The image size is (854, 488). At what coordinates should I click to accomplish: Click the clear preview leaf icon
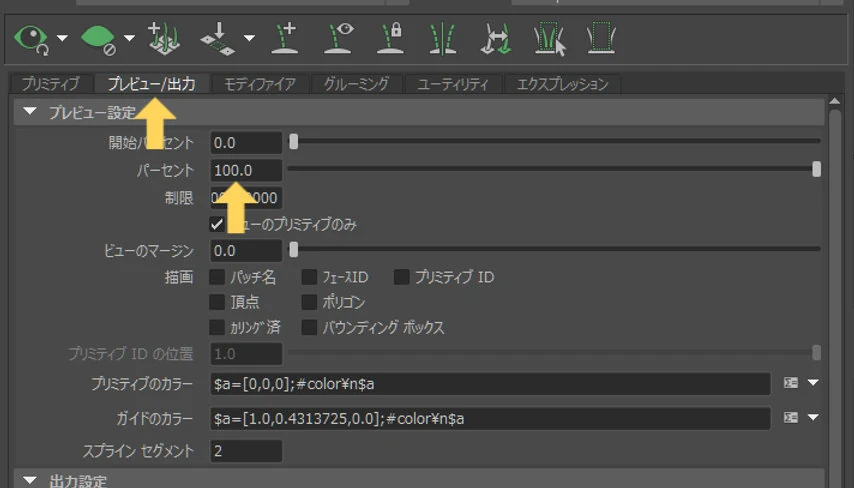pyautogui.click(x=97, y=40)
